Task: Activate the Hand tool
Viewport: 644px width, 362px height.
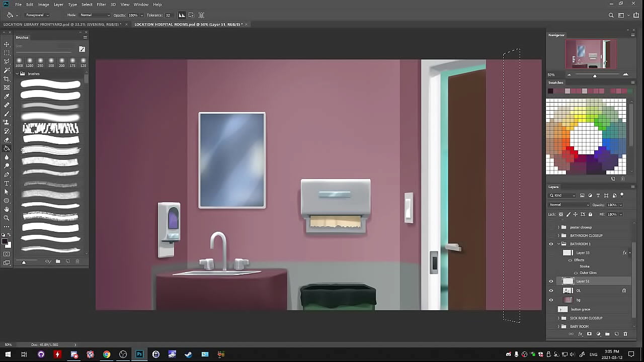Action: click(7, 209)
